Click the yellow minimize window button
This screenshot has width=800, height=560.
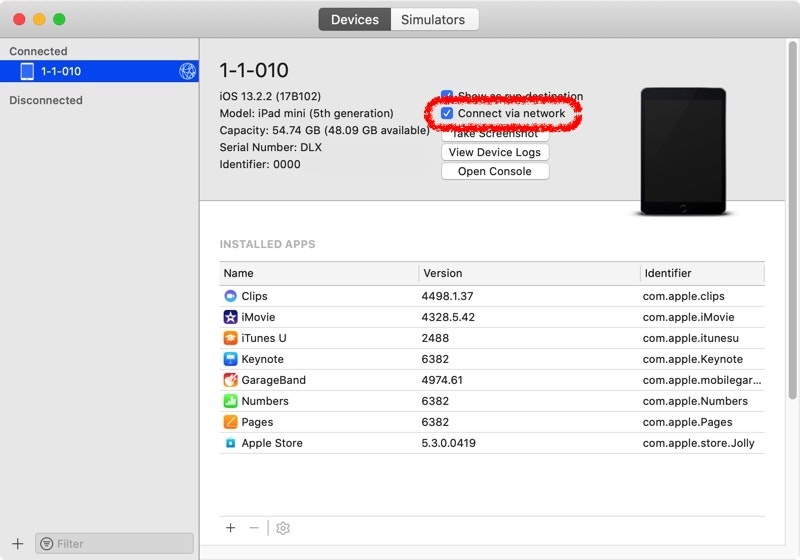pos(39,19)
